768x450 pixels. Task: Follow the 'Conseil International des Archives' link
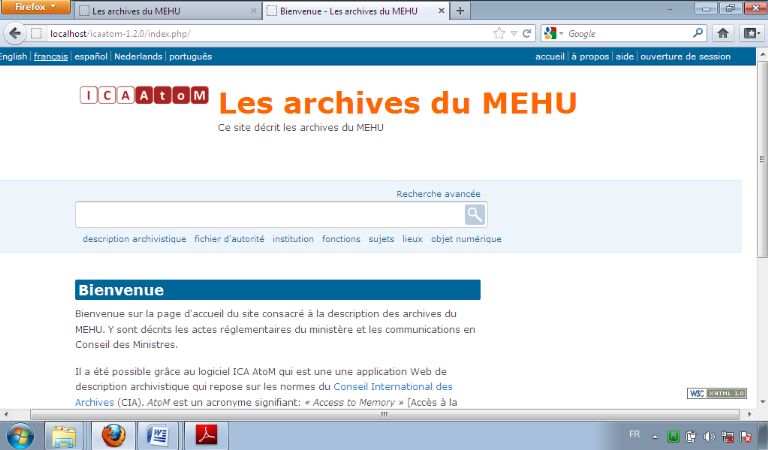tap(393, 386)
